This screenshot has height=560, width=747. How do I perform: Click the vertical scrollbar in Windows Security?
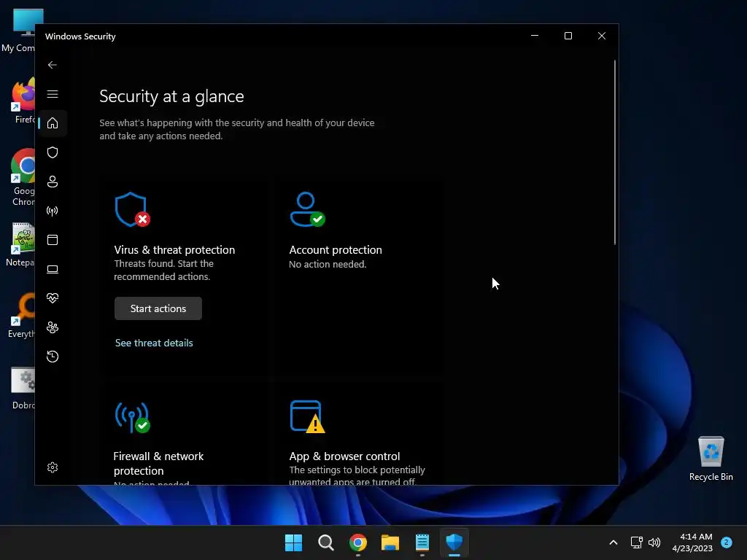point(615,152)
